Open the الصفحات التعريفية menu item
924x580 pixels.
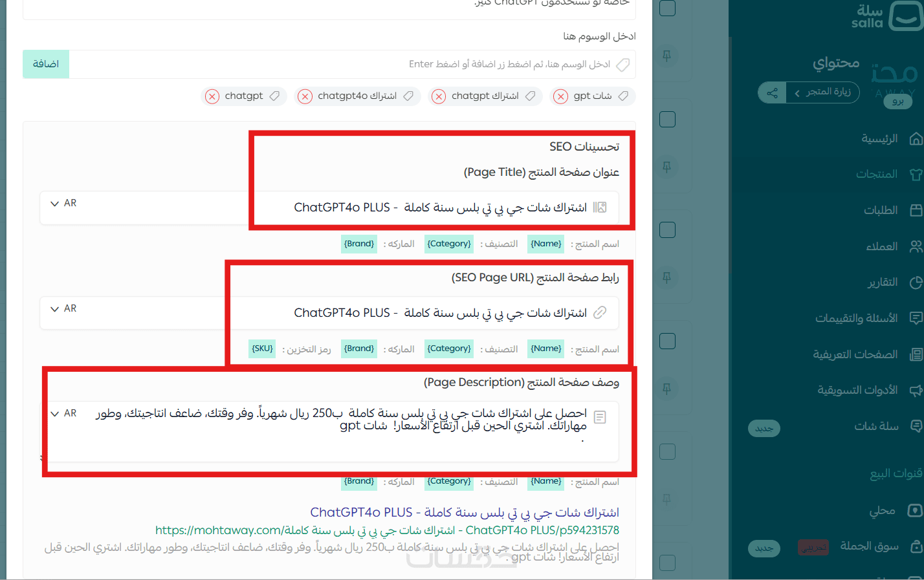(x=855, y=354)
